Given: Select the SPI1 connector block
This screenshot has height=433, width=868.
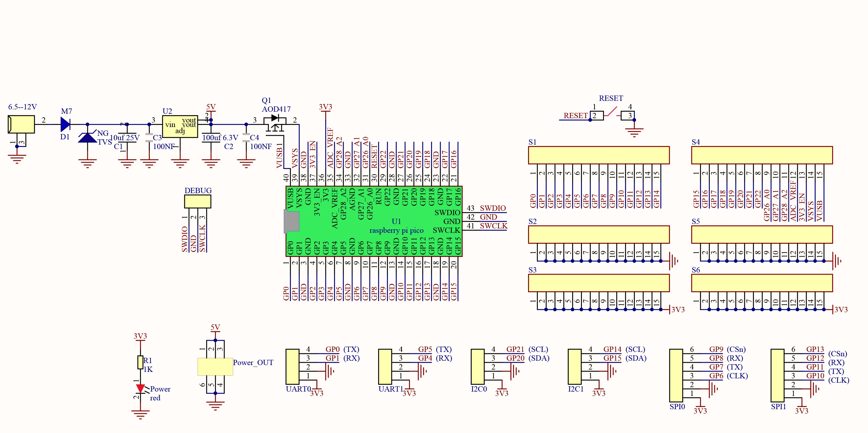Looking at the screenshot, I should coord(777,375).
